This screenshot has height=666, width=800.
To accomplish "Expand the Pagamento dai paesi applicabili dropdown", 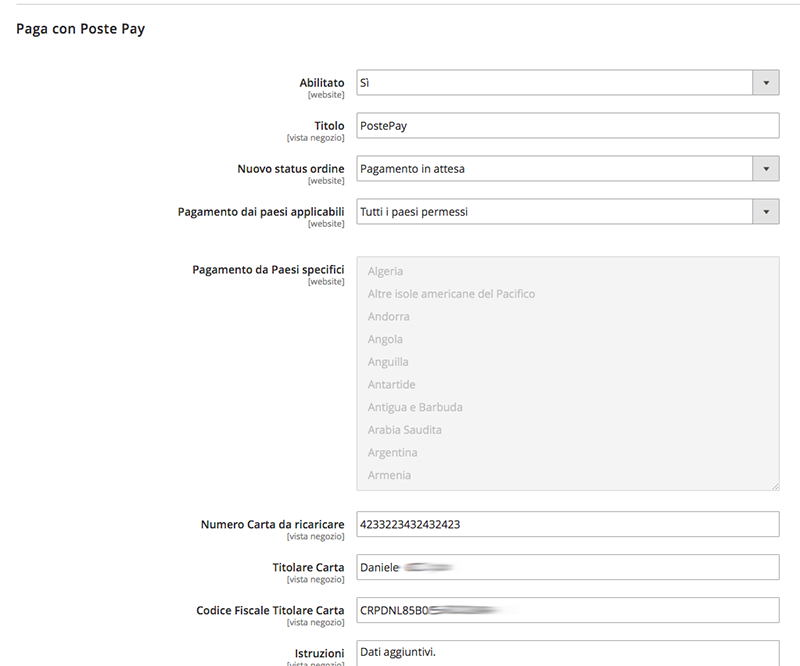I will coord(568,211).
